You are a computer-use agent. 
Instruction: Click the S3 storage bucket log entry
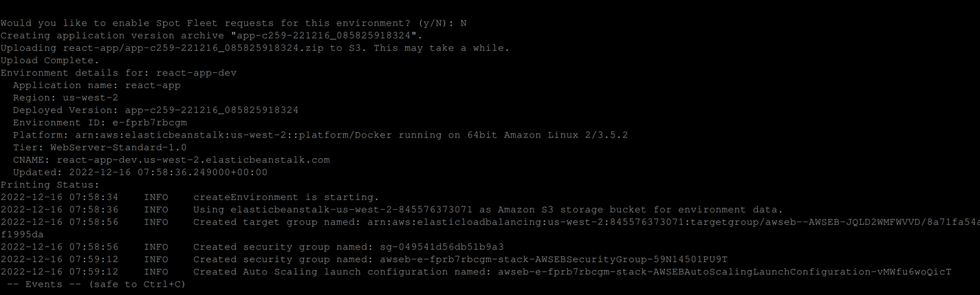coord(488,210)
